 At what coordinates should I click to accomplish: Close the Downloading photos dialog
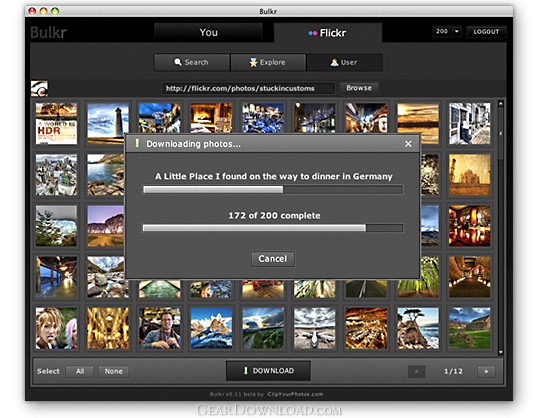click(408, 144)
